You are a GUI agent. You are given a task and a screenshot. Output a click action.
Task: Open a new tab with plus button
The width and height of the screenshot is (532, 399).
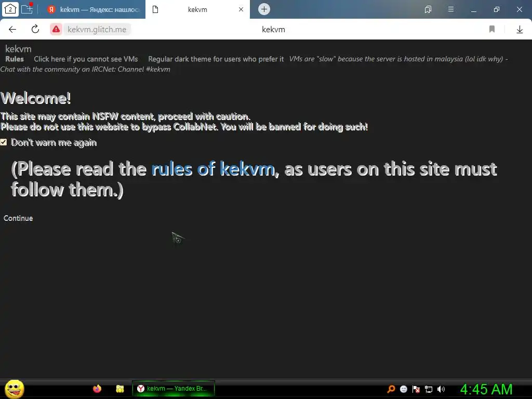[x=264, y=9]
